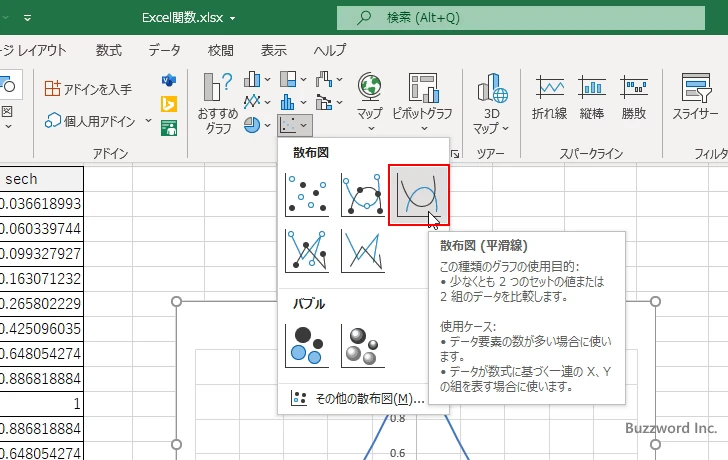Image resolution: width=728 pixels, height=460 pixels.
Task: Expand the waterfall chart dropdown arrow
Action: pos(339,80)
